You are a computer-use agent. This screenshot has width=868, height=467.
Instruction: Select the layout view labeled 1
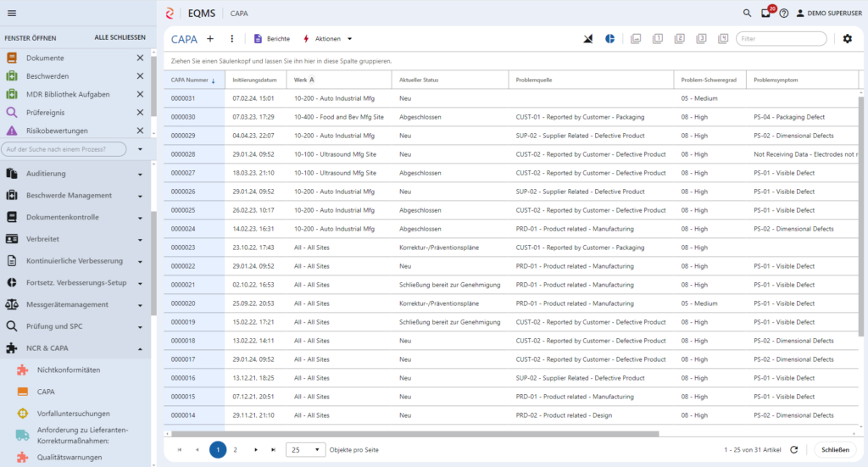tap(658, 39)
